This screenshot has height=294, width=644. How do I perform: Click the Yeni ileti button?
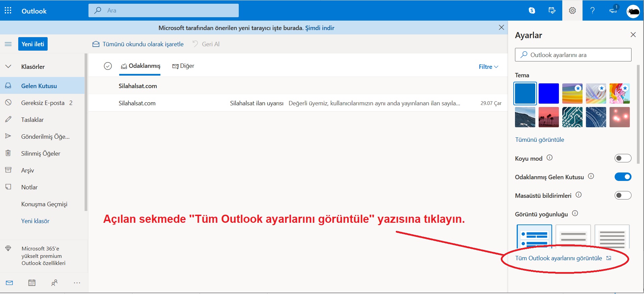click(x=33, y=44)
